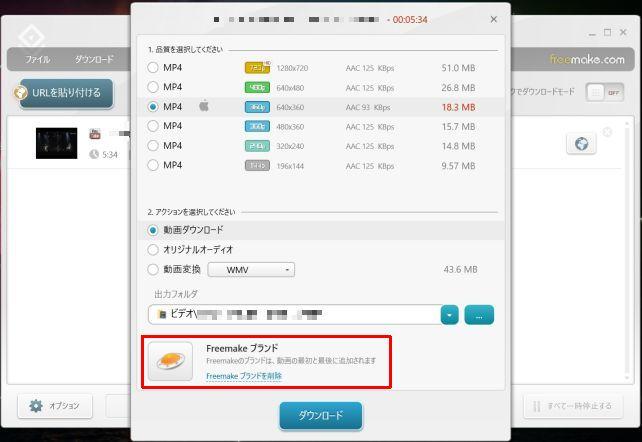Select the MP4 320x240 quality option
Screen dimensions: 642x442
(x=153, y=146)
